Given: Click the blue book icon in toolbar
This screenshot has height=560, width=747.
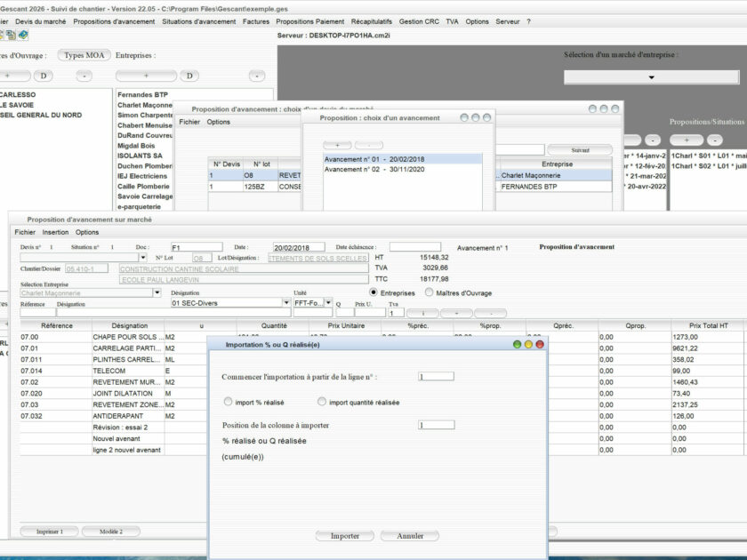Looking at the screenshot, I should point(23,35).
